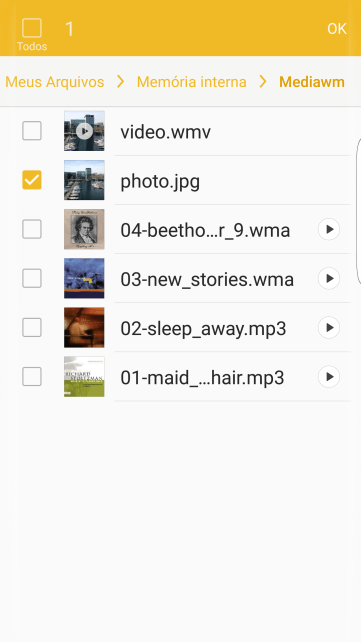The width and height of the screenshot is (361, 642).
Task: Play the 04-beethoven wma audio preview
Action: click(329, 229)
